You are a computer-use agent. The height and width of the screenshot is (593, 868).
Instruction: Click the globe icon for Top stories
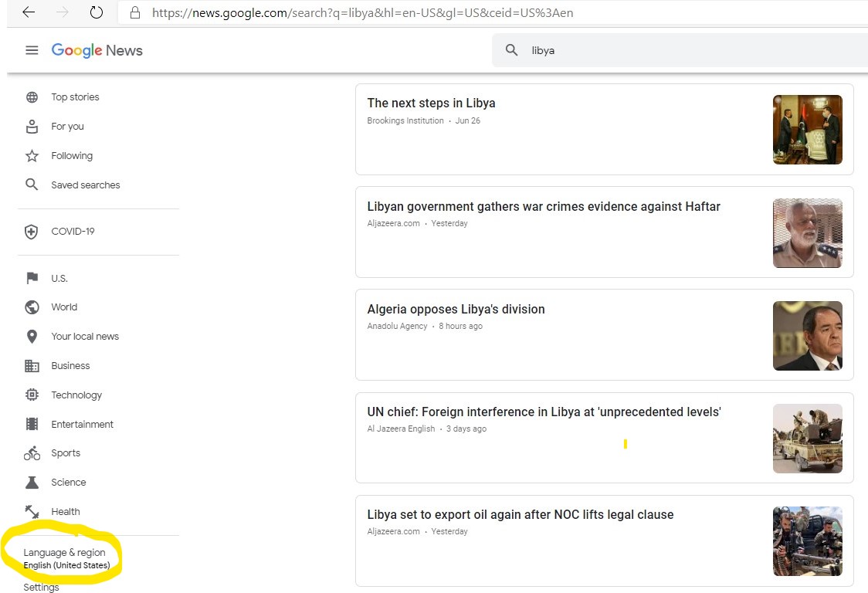pos(32,97)
